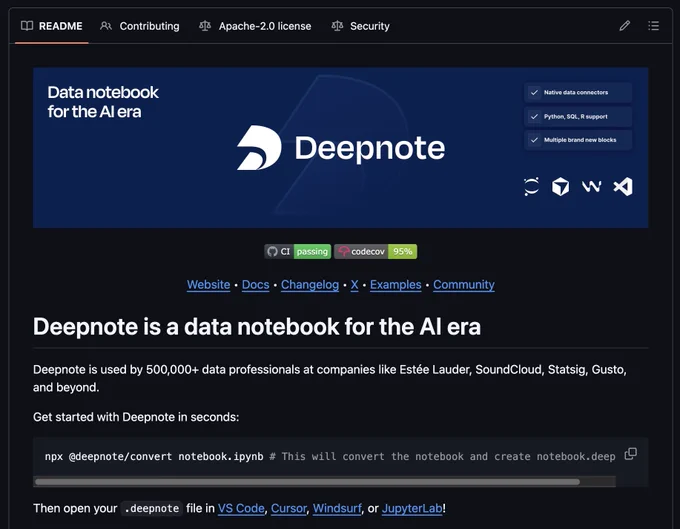Click the Python, SQL, R support checkmark
Screen dimensions: 680x529
pyautogui.click(x=534, y=116)
